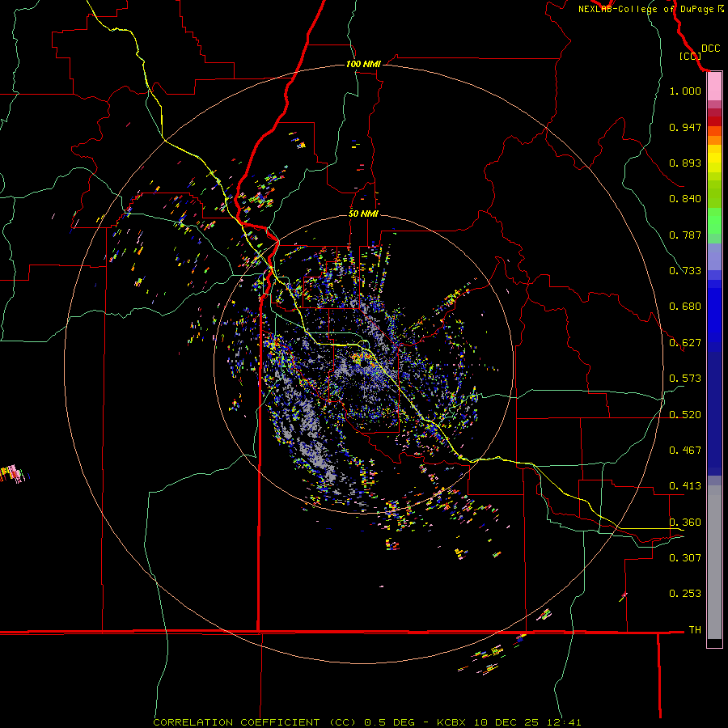
Task: Click the 1.000 scale value
Action: (685, 91)
